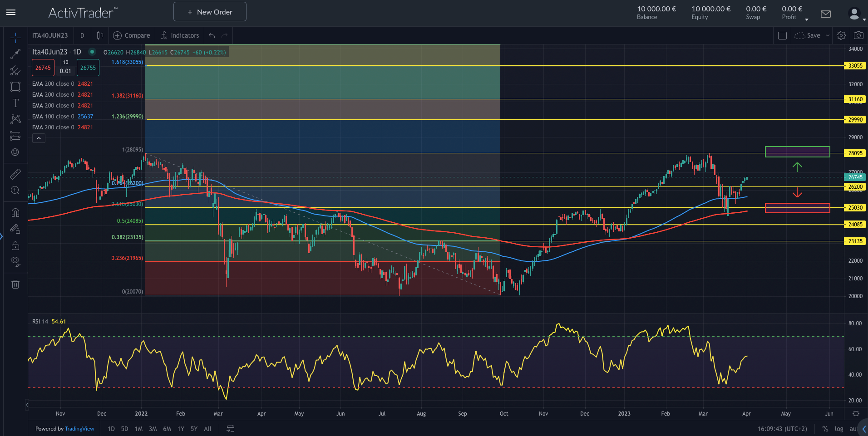Open the hamburger main menu
Screen dimensions: 868x436
click(11, 12)
